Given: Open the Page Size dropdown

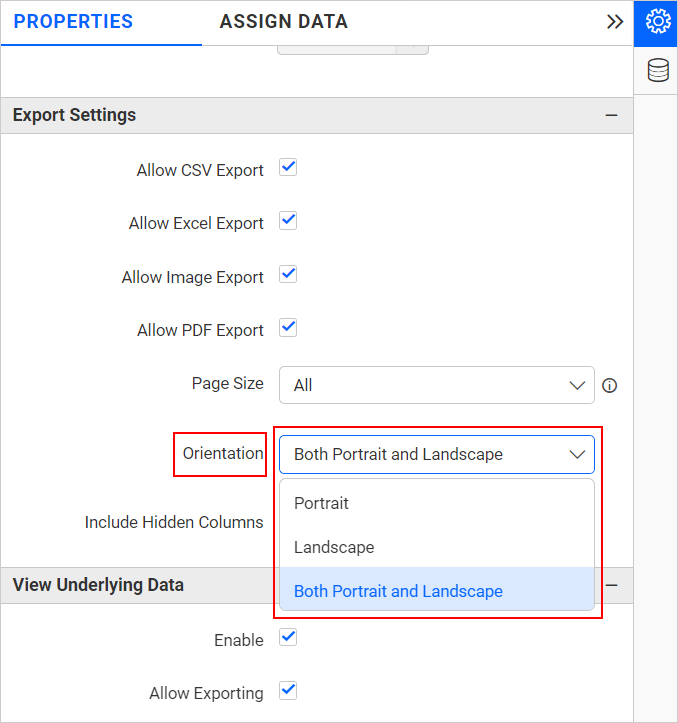Looking at the screenshot, I should tap(436, 385).
